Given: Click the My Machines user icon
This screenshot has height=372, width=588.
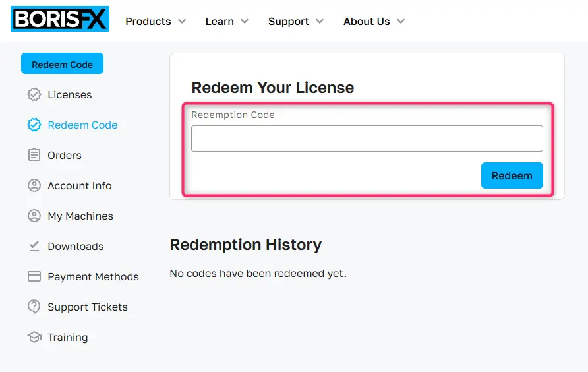Looking at the screenshot, I should click(34, 216).
